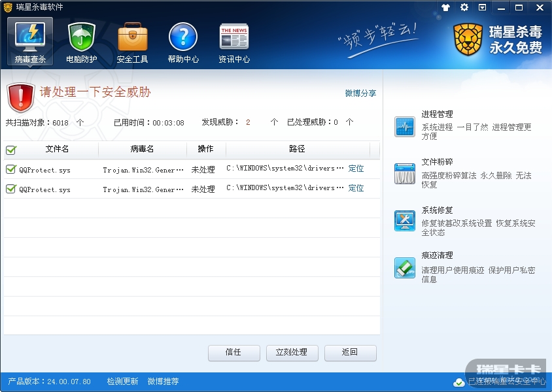552x392 pixels.
Task: Minimize the Rising antivirus window
Action: pyautogui.click(x=501, y=8)
